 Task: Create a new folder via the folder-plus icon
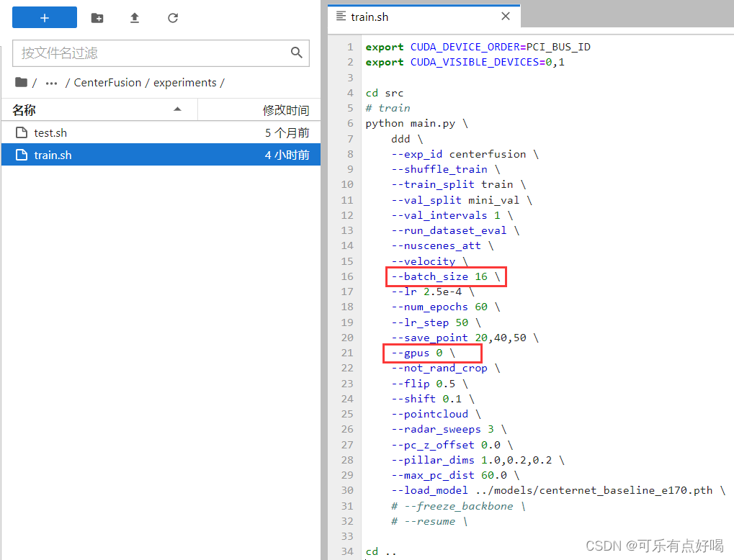pos(97,18)
